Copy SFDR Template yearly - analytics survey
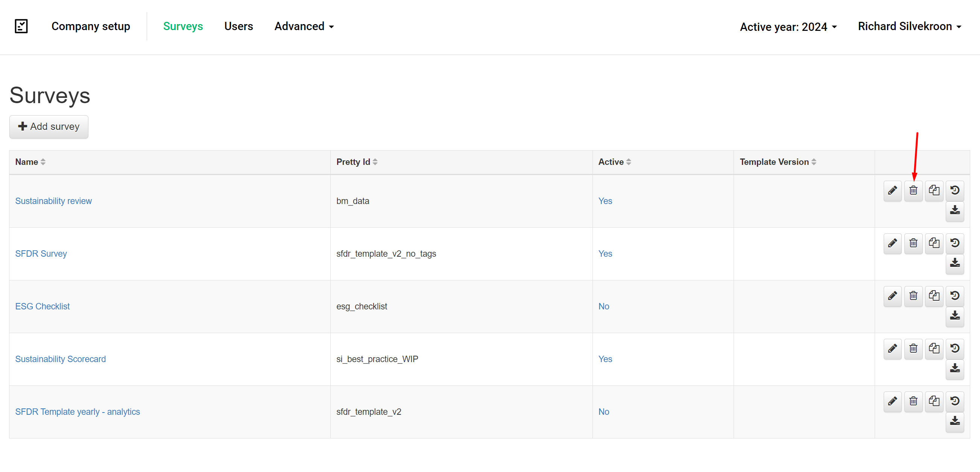Screen dimensions: 980x472 click(x=934, y=401)
